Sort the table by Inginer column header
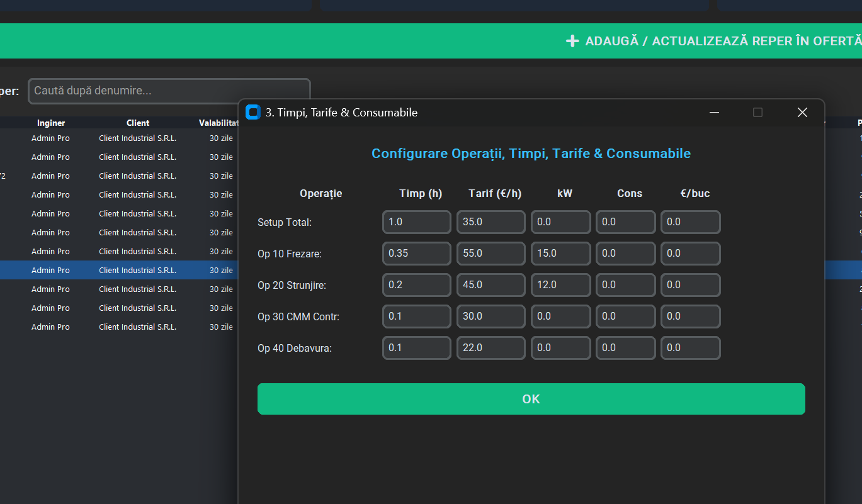 point(51,123)
